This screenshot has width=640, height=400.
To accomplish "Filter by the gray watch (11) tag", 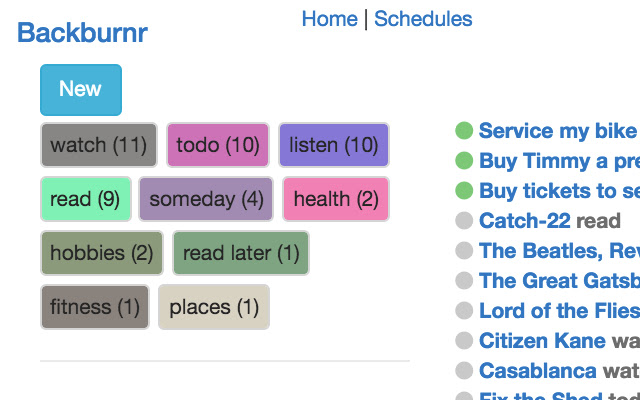I will (x=99, y=145).
